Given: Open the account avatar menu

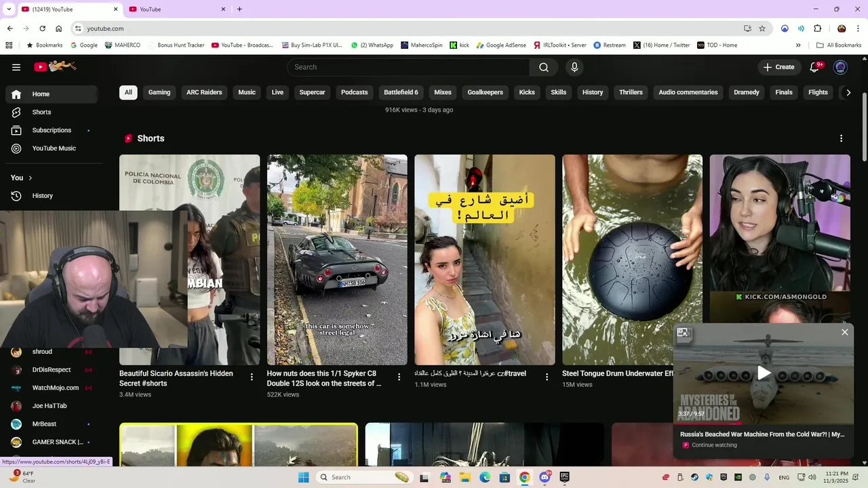Looking at the screenshot, I should (840, 67).
